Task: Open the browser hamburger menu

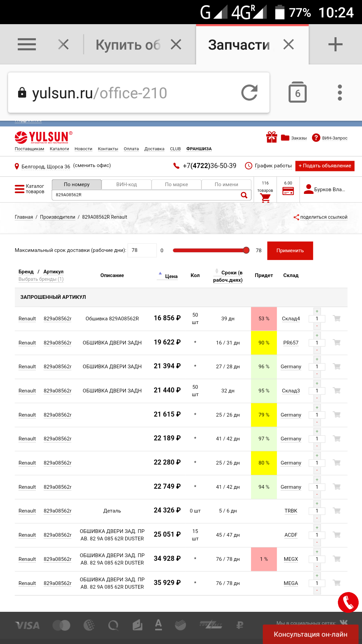Action: coord(27,44)
